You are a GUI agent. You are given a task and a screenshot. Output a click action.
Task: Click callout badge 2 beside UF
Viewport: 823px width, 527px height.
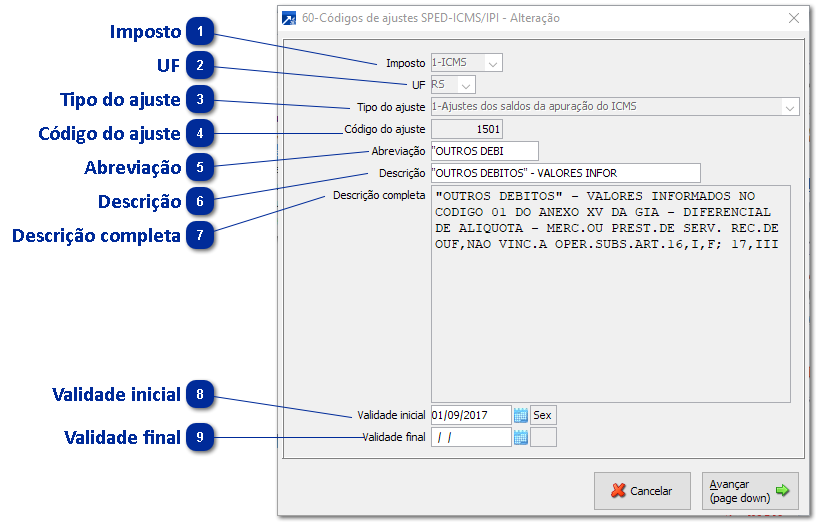click(x=200, y=65)
